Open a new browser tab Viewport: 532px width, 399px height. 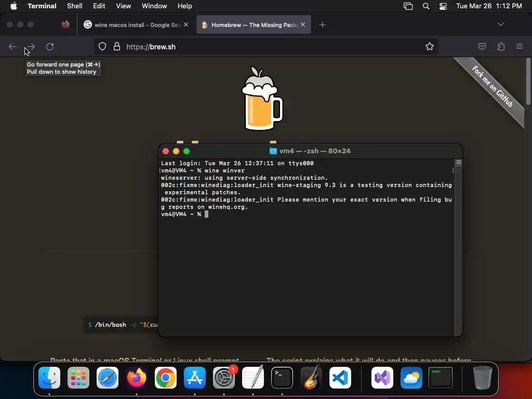tap(322, 25)
